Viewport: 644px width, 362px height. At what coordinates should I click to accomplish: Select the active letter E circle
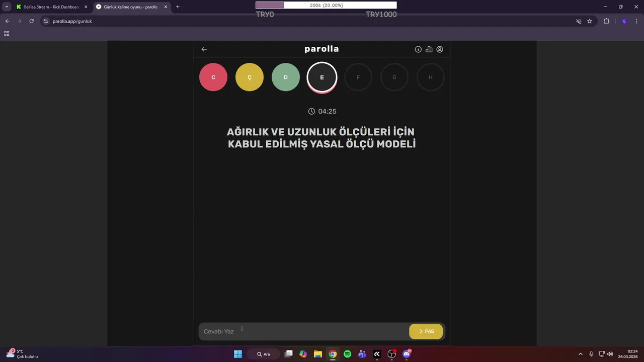pyautogui.click(x=322, y=77)
